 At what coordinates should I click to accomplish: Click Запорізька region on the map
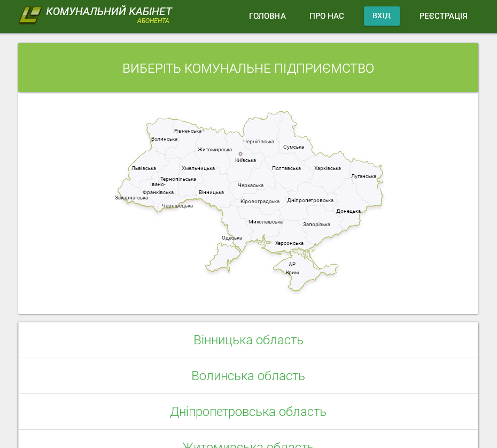(316, 225)
